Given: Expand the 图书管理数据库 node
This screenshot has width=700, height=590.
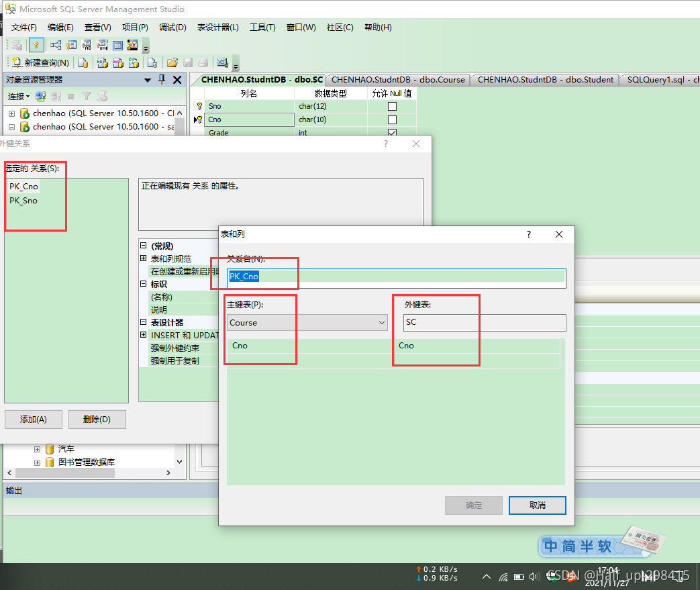Looking at the screenshot, I should [x=37, y=462].
